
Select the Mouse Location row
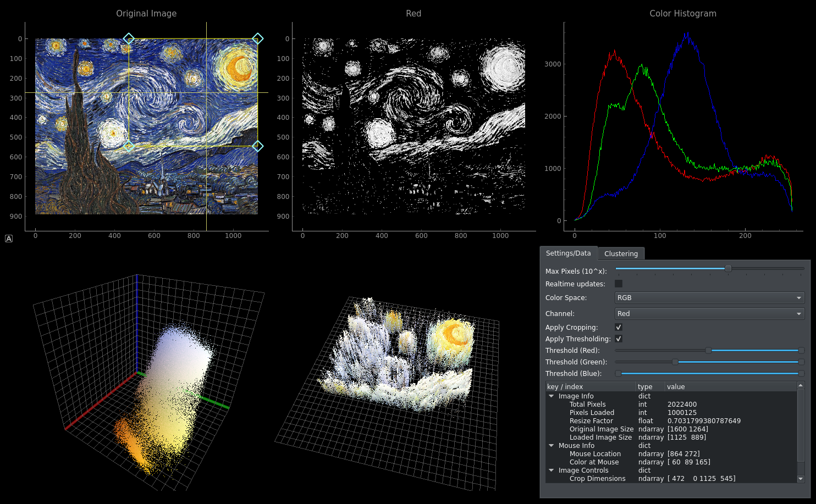[671, 453]
